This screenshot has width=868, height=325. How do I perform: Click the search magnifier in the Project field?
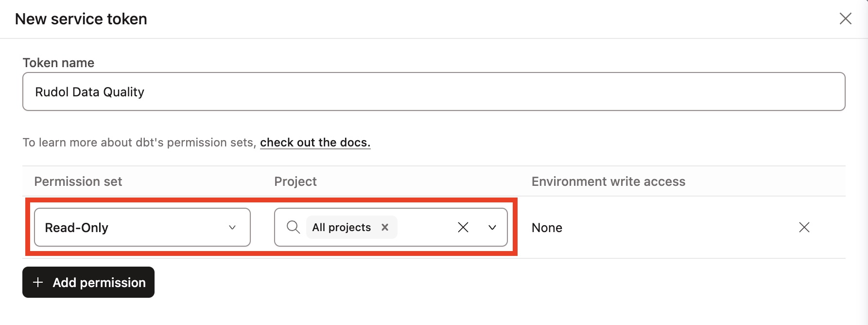point(293,227)
